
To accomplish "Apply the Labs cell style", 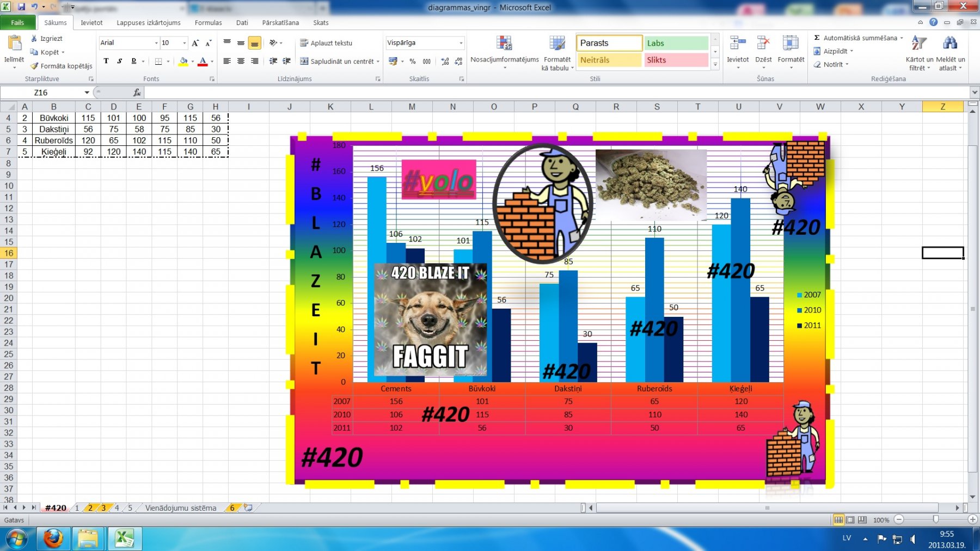I will 676,43.
